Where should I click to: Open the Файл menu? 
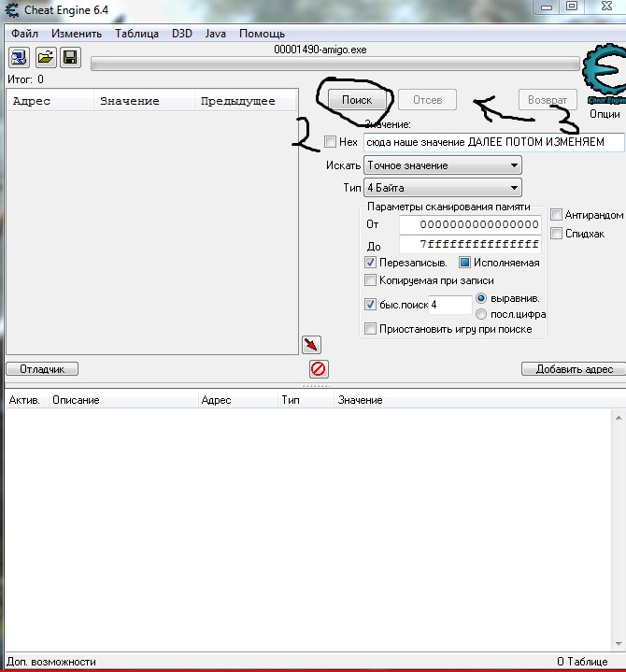tap(24, 34)
